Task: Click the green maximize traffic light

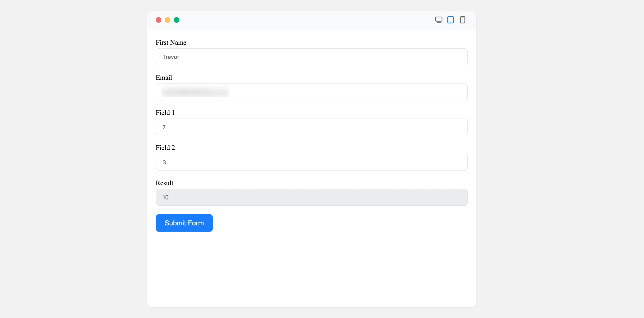Action: [177, 20]
